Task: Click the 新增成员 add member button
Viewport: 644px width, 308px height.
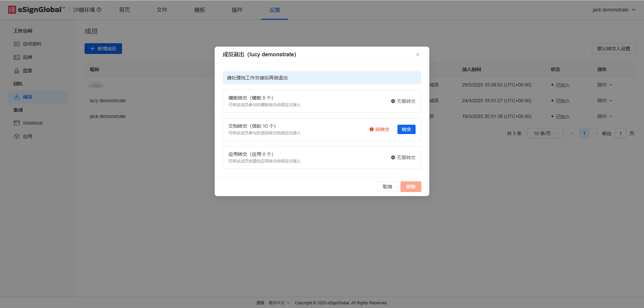Action: click(x=103, y=49)
